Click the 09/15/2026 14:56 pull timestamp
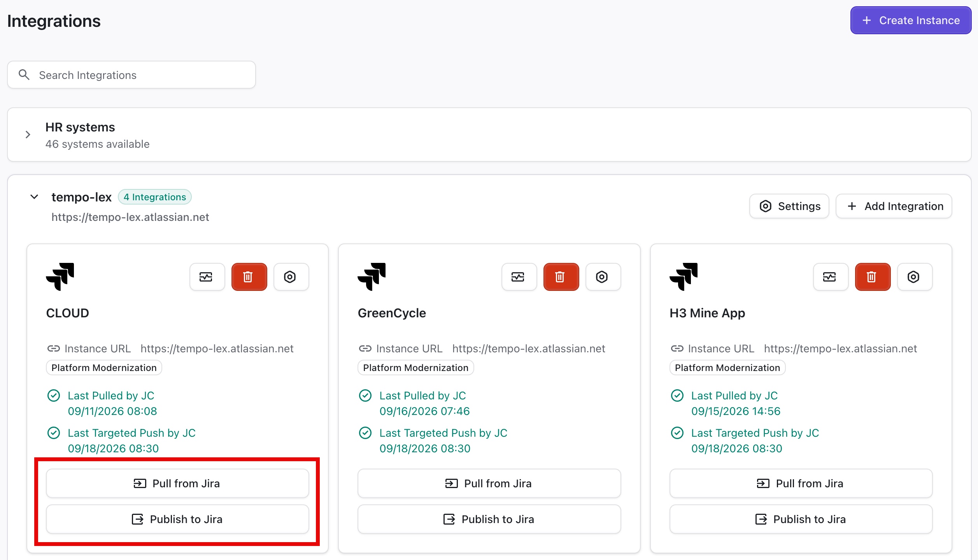 (x=736, y=411)
